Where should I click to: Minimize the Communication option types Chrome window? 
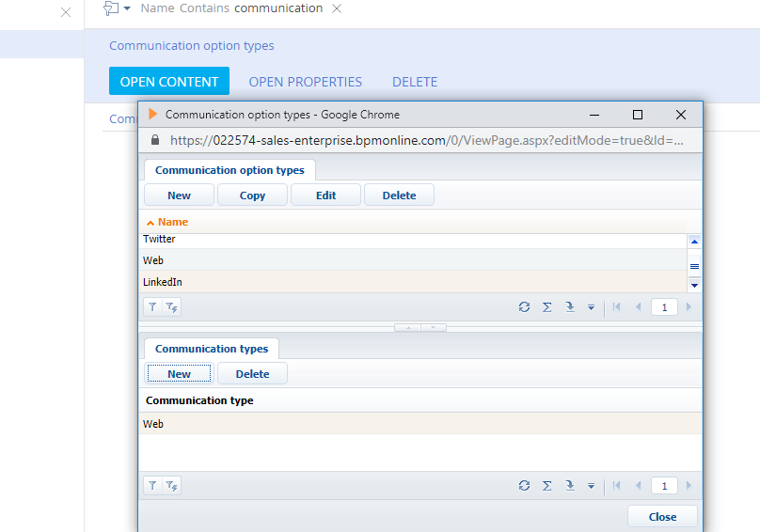click(594, 115)
